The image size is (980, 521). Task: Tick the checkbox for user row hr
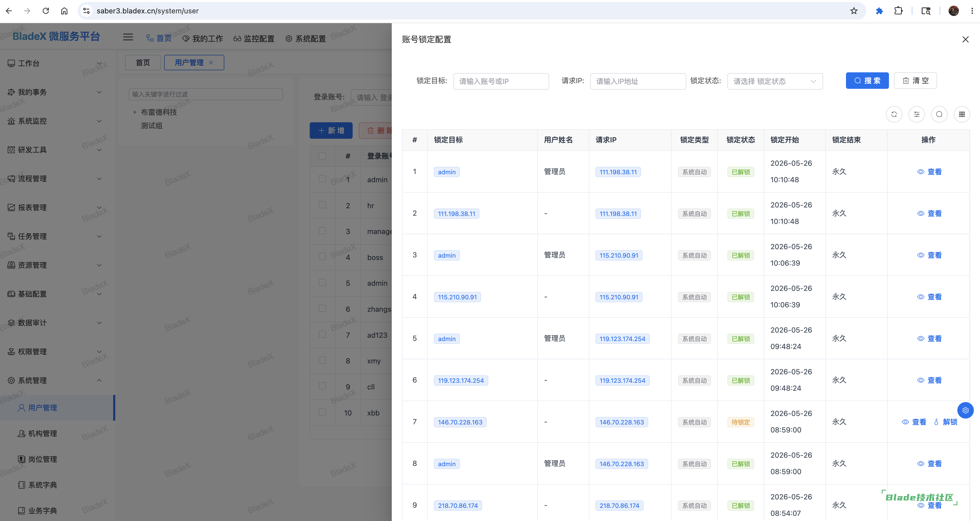322,205
